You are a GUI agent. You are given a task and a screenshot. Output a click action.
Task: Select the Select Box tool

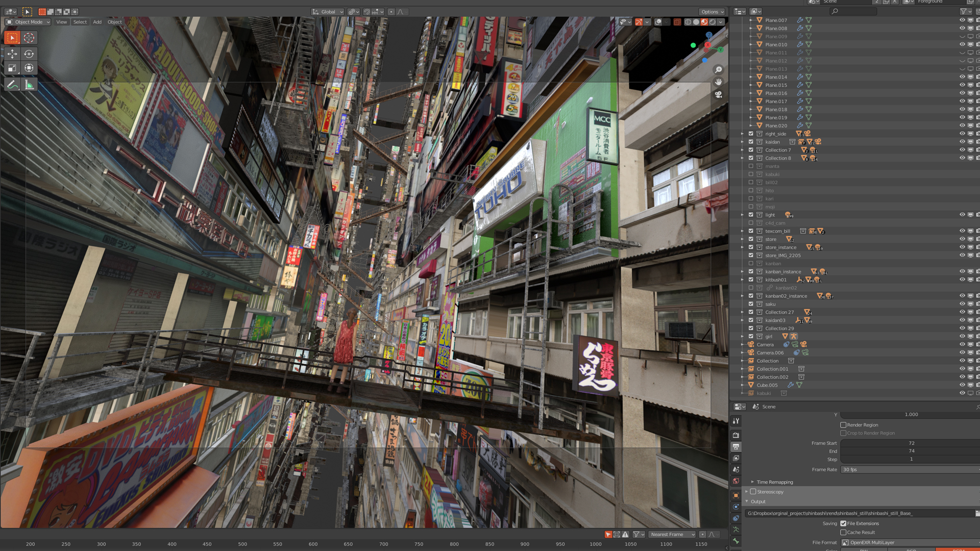(12, 38)
